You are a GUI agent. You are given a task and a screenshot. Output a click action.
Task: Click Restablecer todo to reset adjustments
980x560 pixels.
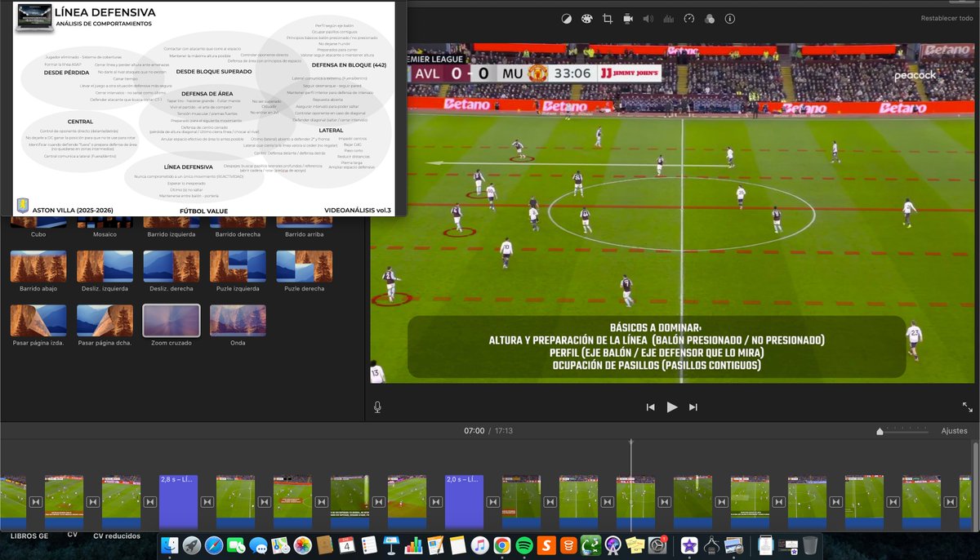946,19
